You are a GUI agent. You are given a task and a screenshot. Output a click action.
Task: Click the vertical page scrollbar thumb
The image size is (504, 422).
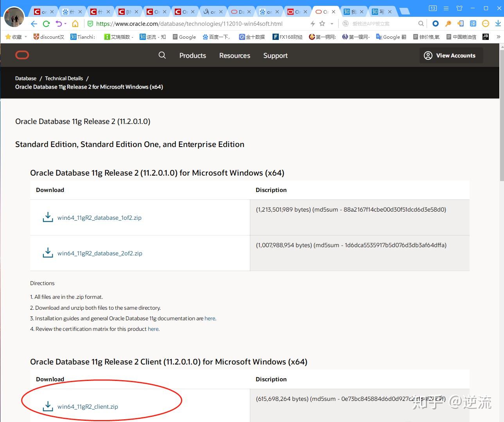(x=502, y=115)
